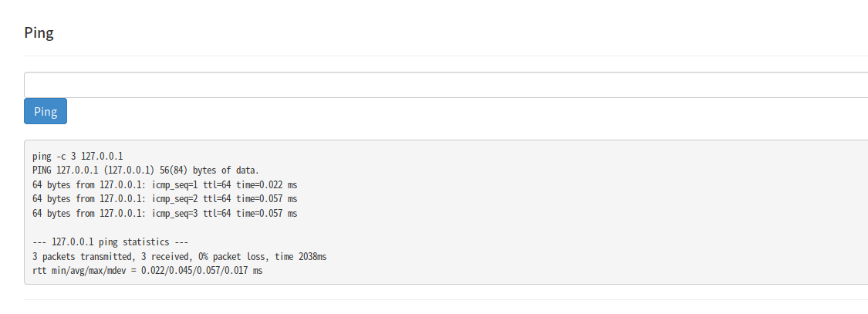Select the icmp_seq=1 reply line

[165, 184]
